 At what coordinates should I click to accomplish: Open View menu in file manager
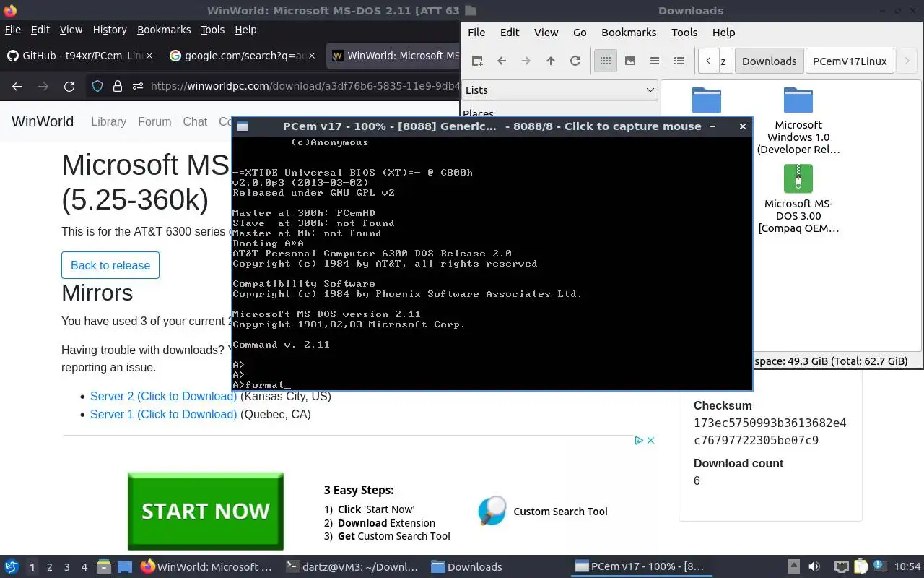(x=546, y=32)
